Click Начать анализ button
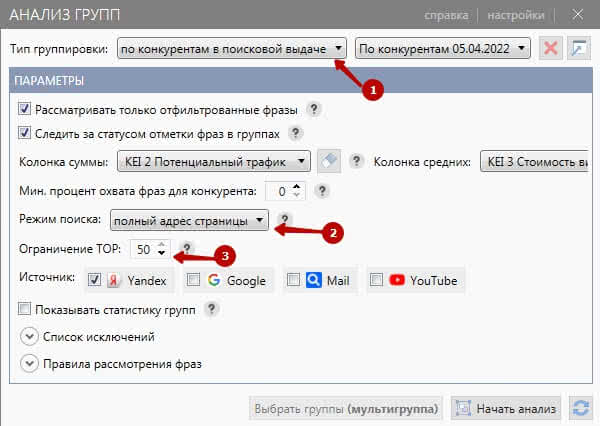Screen dimensions: 600x426 click(506, 408)
